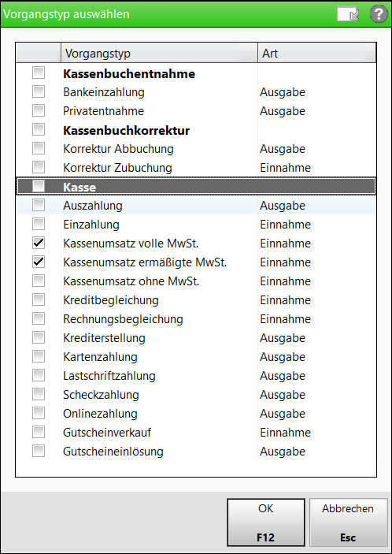Select the Auszahlung row

[x=196, y=205]
